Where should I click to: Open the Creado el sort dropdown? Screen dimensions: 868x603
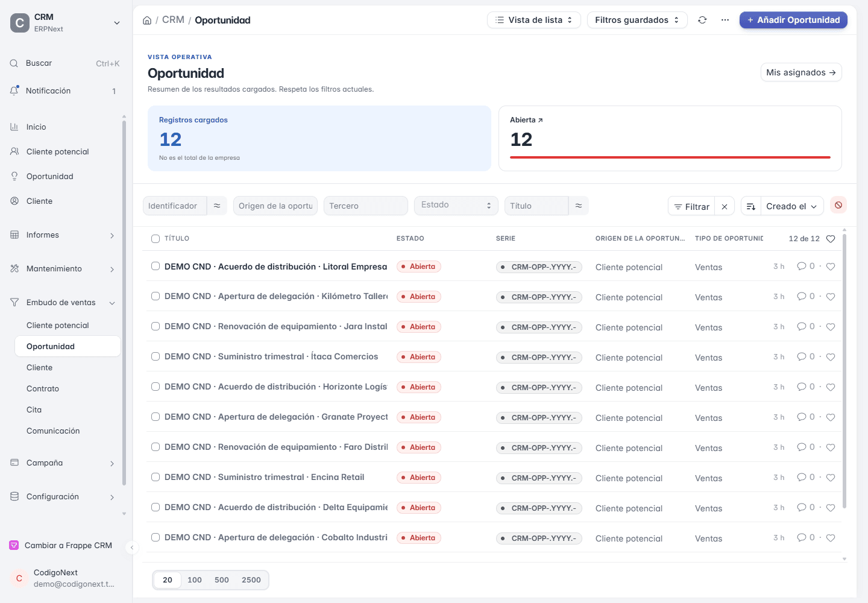click(792, 207)
